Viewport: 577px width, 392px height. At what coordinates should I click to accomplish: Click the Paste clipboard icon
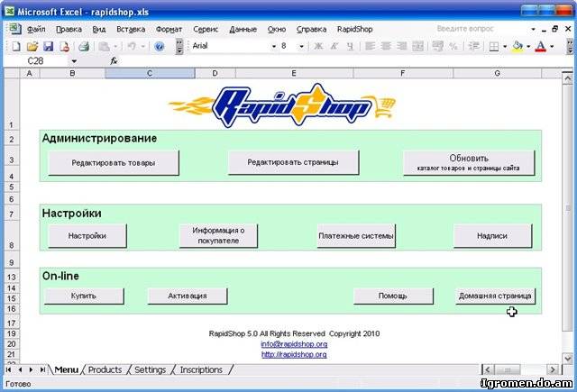pos(105,46)
